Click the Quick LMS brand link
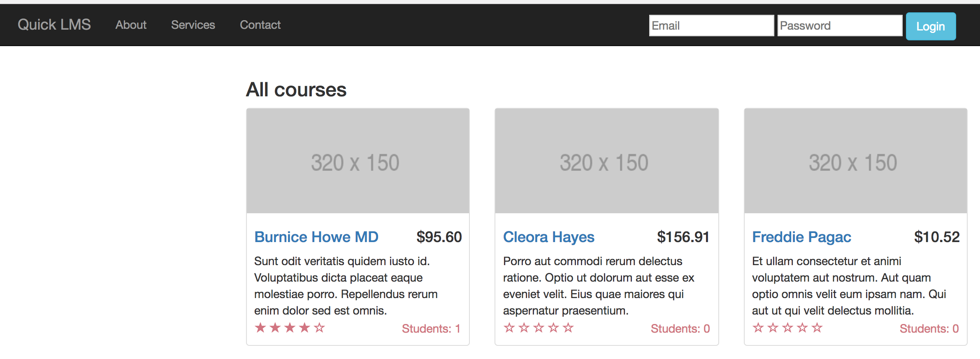 54,25
